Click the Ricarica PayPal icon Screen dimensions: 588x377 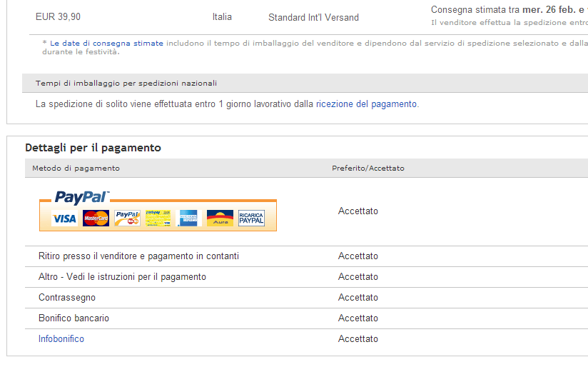click(252, 218)
